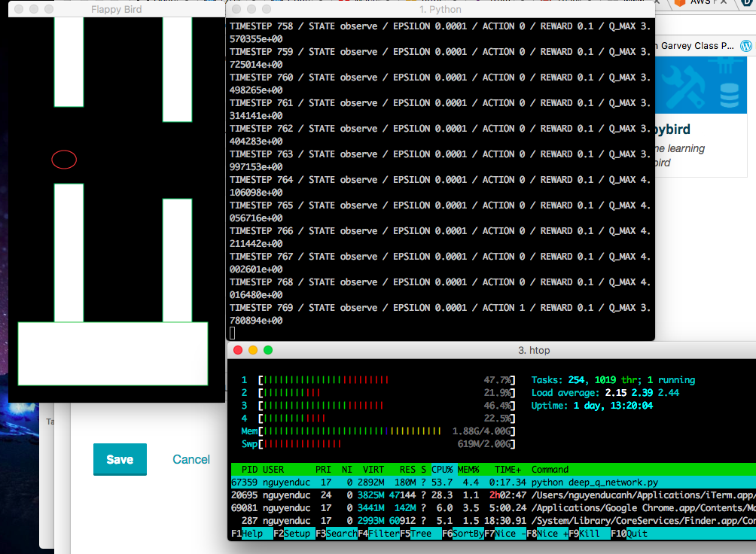The height and width of the screenshot is (554, 756).
Task: Click the Uptime value in htop
Action: [x=613, y=406]
